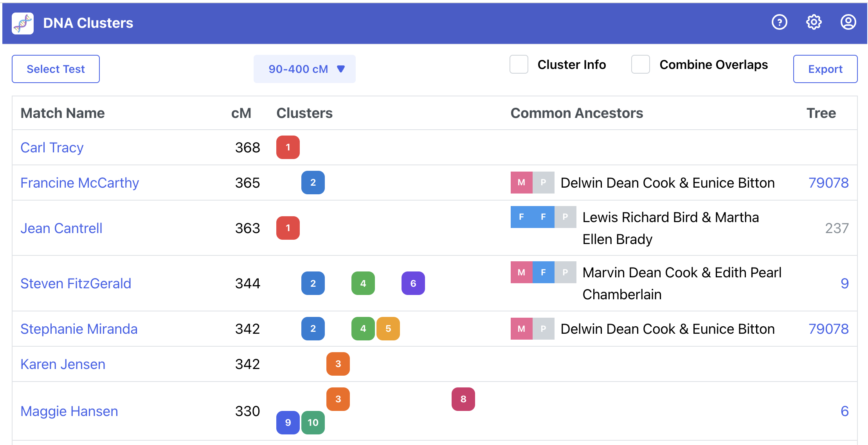868x445 pixels.
Task: Click the Match Name column header
Action: (x=63, y=113)
